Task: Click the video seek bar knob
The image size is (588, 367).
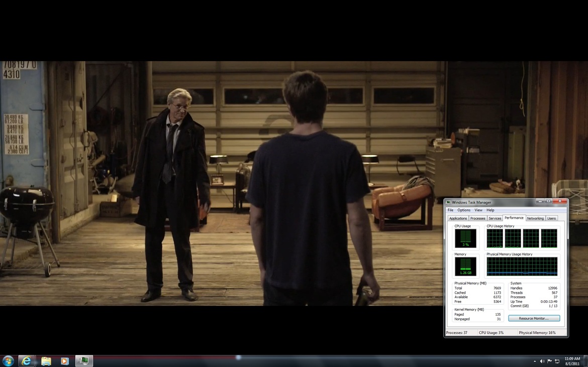Action: tap(238, 357)
